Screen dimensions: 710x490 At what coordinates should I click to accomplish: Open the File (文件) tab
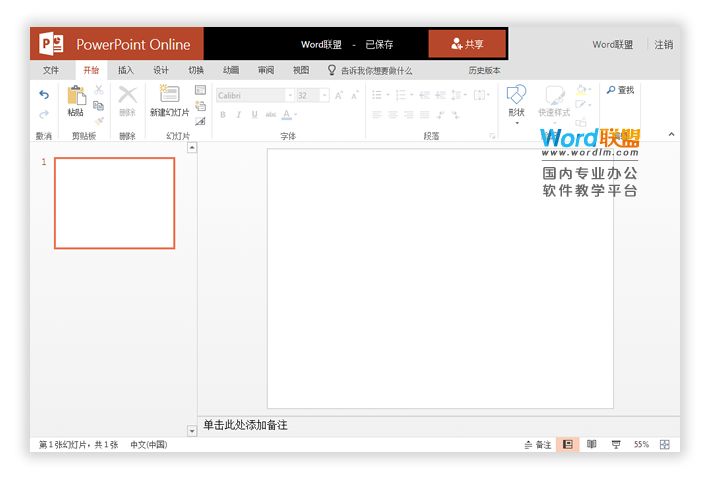point(51,71)
